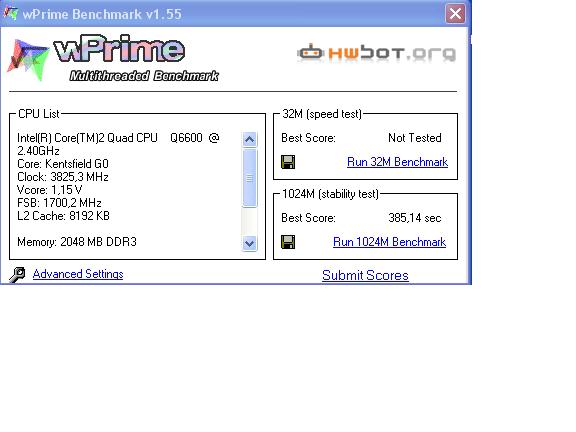Viewport: 576px width, 432px height.
Task: Click the save icon in the 32M speed test box
Action: tap(288, 162)
